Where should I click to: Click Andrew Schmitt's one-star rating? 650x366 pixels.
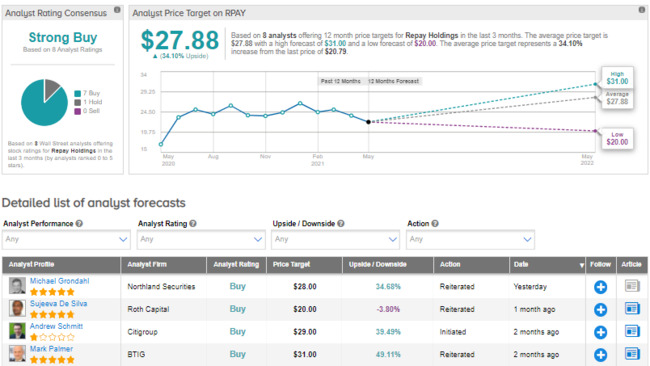pyautogui.click(x=52, y=337)
